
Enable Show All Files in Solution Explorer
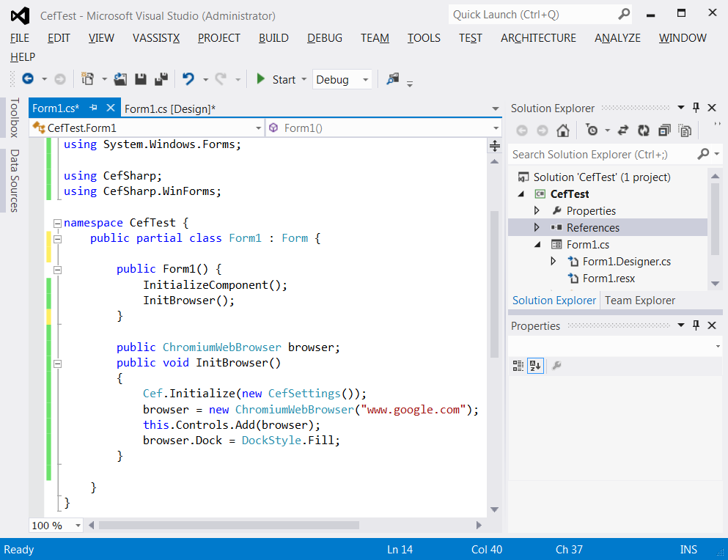point(683,130)
